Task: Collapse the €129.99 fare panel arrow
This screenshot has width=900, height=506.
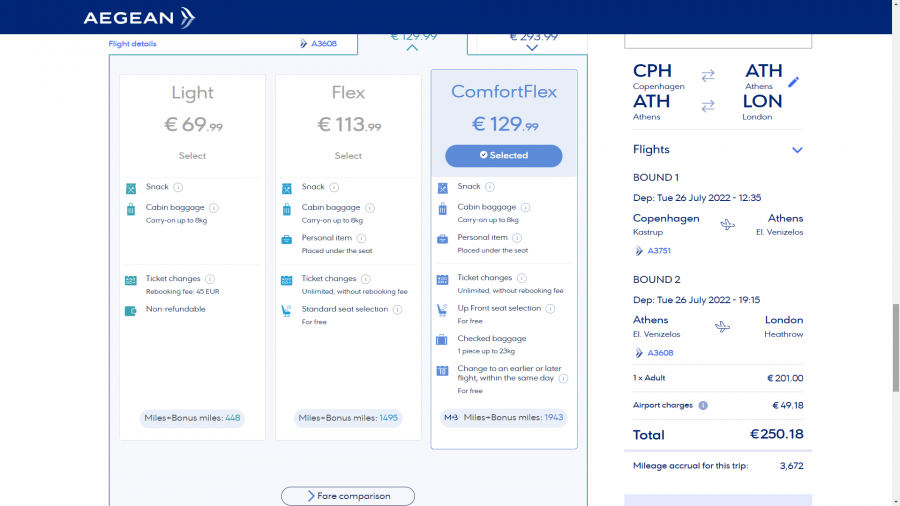Action: [x=412, y=46]
